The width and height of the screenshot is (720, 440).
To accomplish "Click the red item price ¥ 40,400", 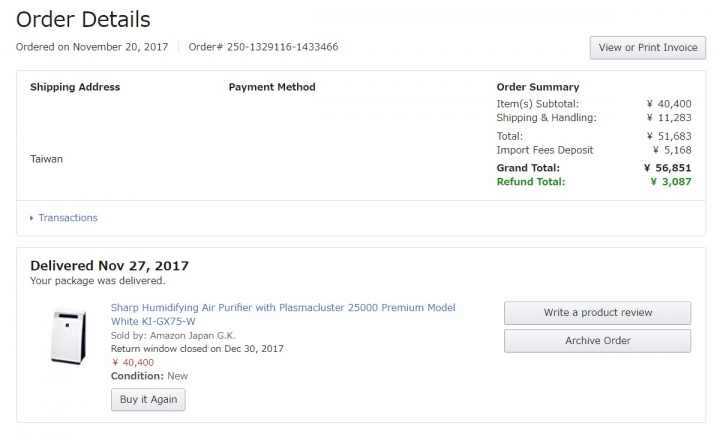I will coord(132,362).
